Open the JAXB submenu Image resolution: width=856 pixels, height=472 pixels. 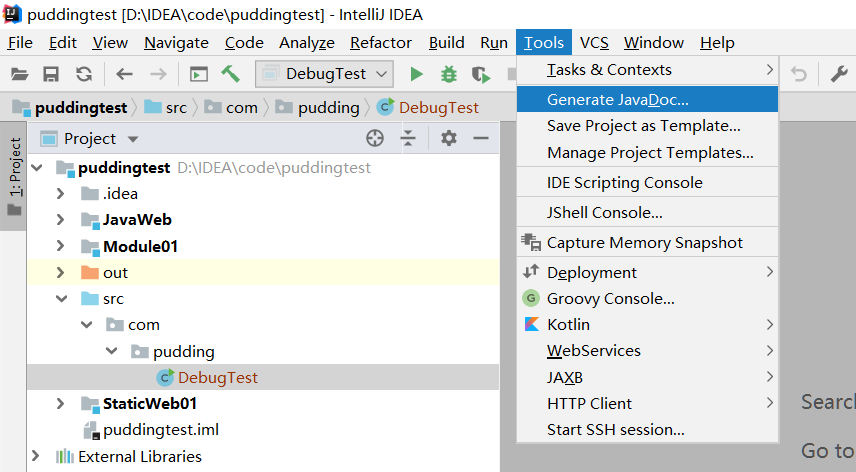click(x=647, y=377)
